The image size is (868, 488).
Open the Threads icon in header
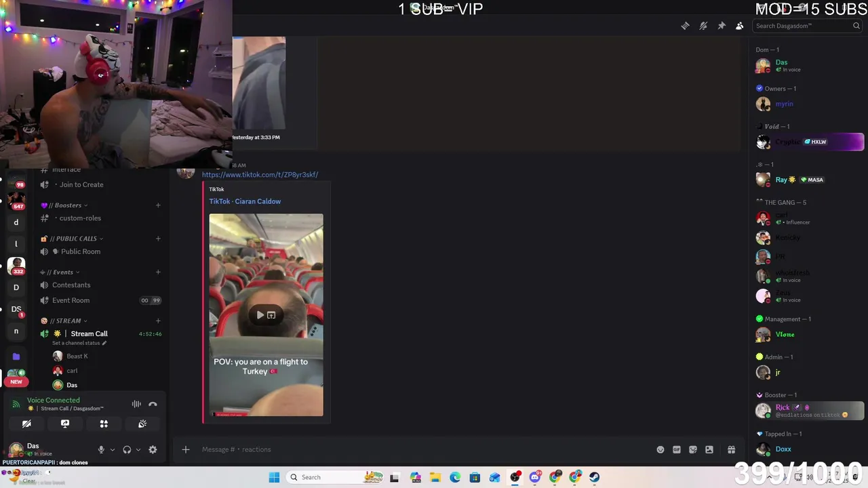pos(685,26)
